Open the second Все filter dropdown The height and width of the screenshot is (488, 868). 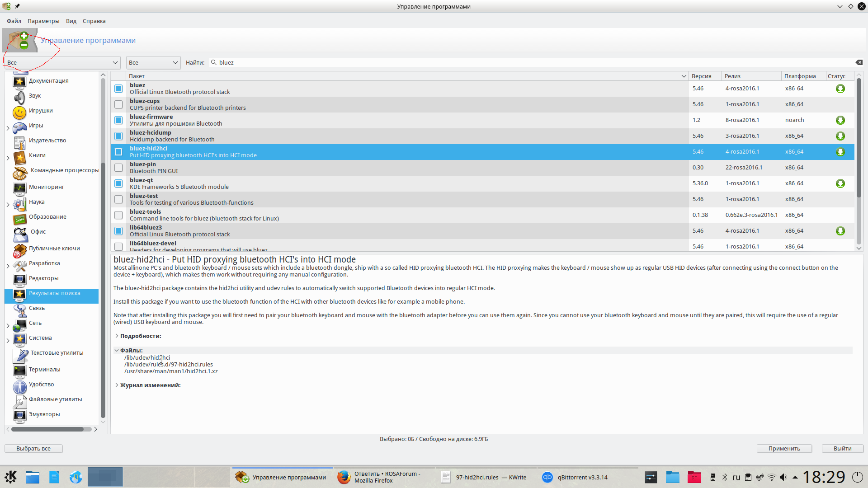tap(153, 62)
